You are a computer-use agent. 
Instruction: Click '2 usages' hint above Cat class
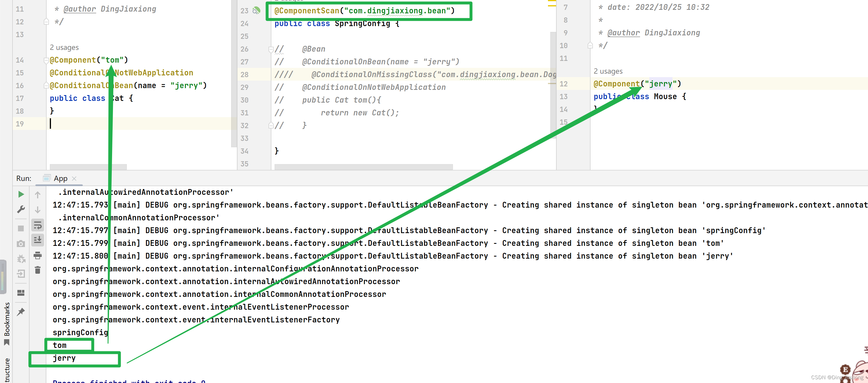[x=64, y=48]
